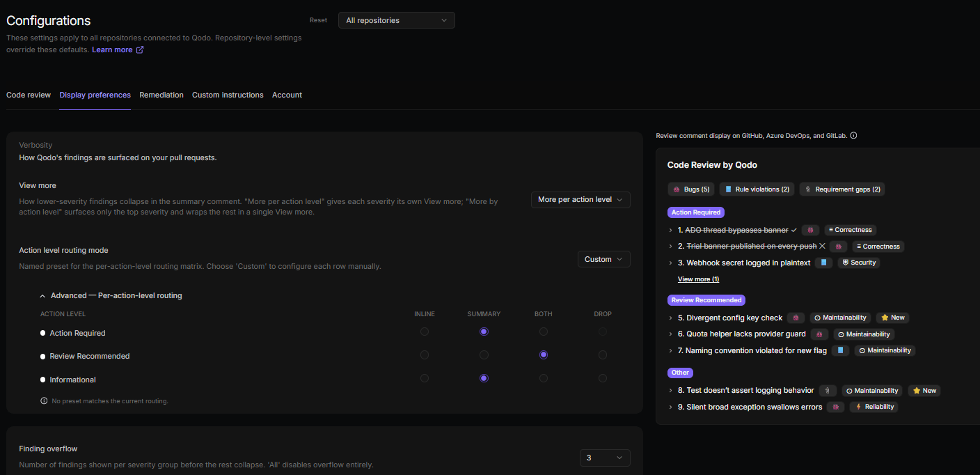Click the Correctness tag on Trial banner finding

click(878, 247)
